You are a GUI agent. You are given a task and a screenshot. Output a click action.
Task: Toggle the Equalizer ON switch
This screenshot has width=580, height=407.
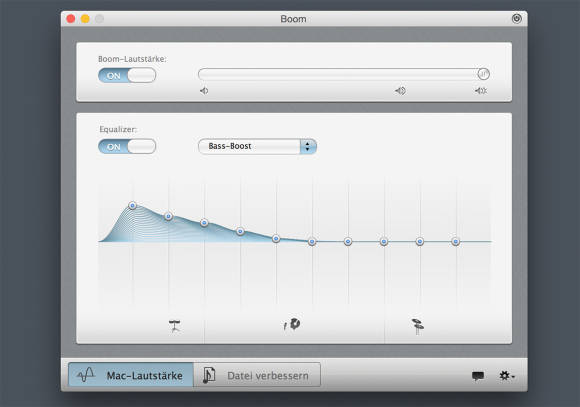pos(127,147)
